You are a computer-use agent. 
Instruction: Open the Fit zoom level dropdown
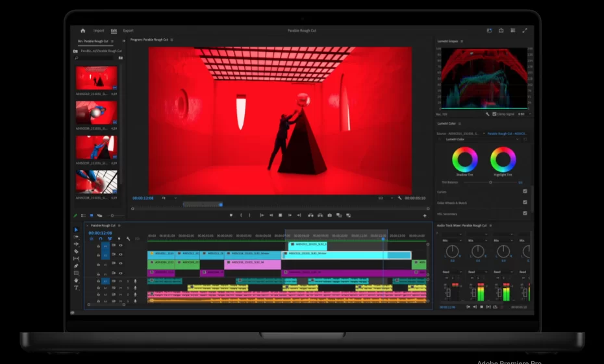169,198
